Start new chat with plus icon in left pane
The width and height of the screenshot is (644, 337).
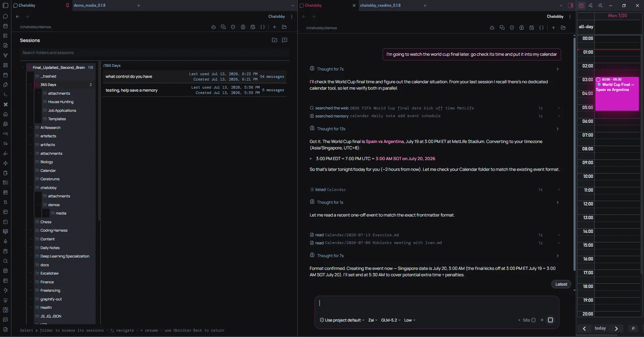tap(275, 27)
